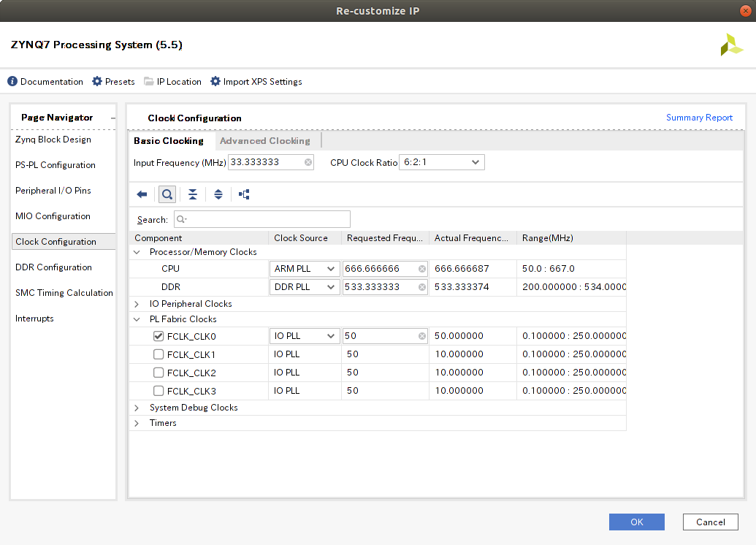Collapse the Page Navigator with the minus icon
Image resolution: width=756 pixels, height=545 pixels.
tap(112, 118)
